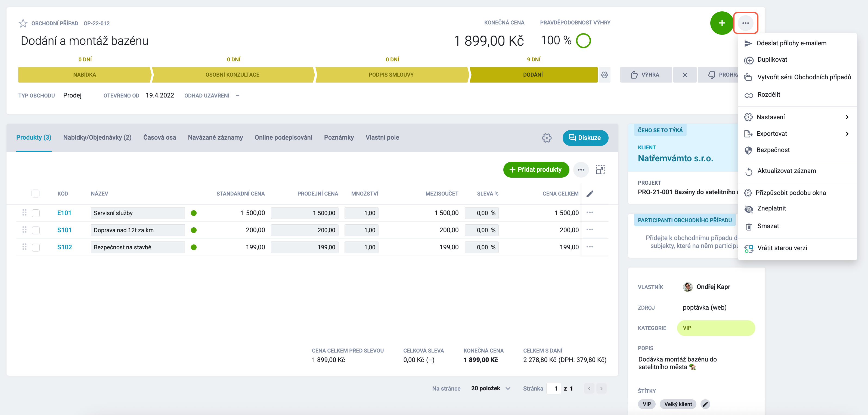Click the Přidat produkty button

[x=536, y=170]
